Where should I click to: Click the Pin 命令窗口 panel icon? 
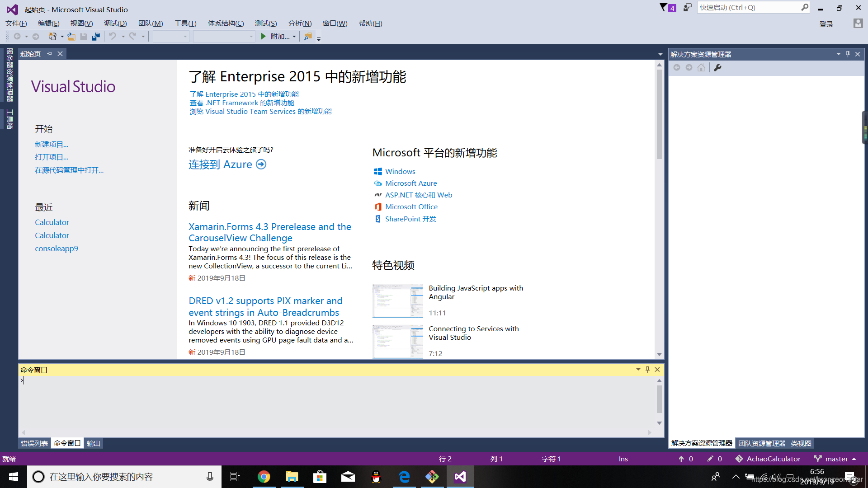coord(648,370)
